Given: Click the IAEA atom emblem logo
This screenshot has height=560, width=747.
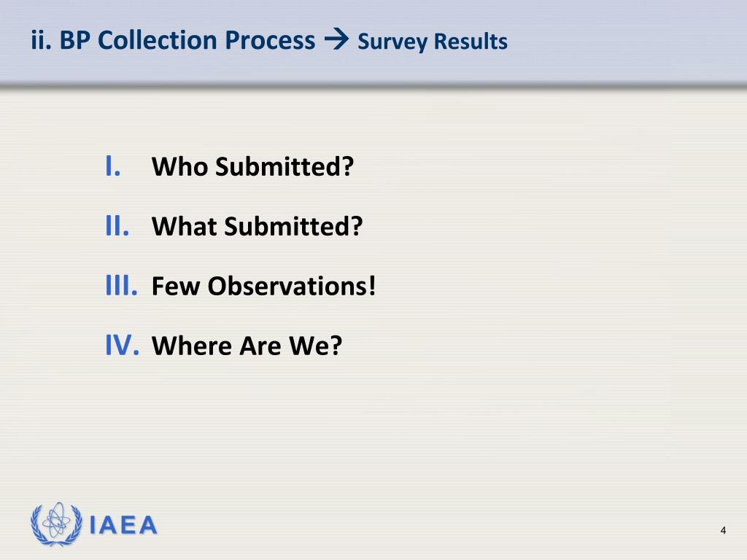Looking at the screenshot, I should pos(57,524).
